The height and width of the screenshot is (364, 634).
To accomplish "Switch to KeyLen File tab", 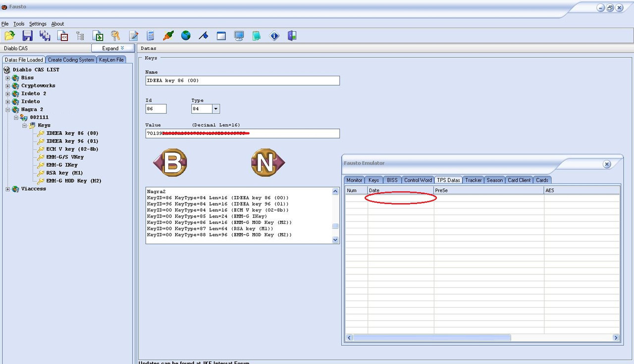I will point(111,59).
